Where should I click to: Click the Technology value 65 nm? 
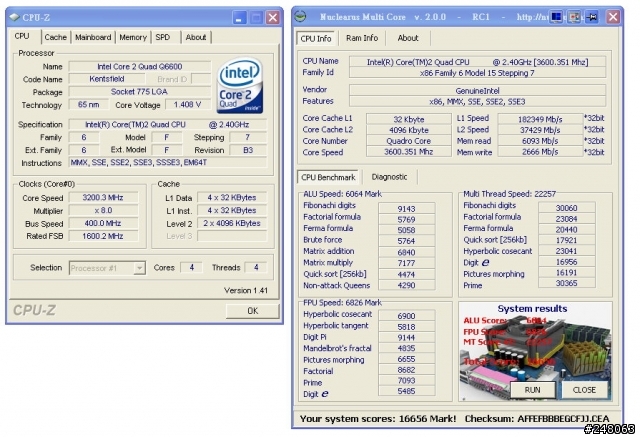[x=89, y=104]
